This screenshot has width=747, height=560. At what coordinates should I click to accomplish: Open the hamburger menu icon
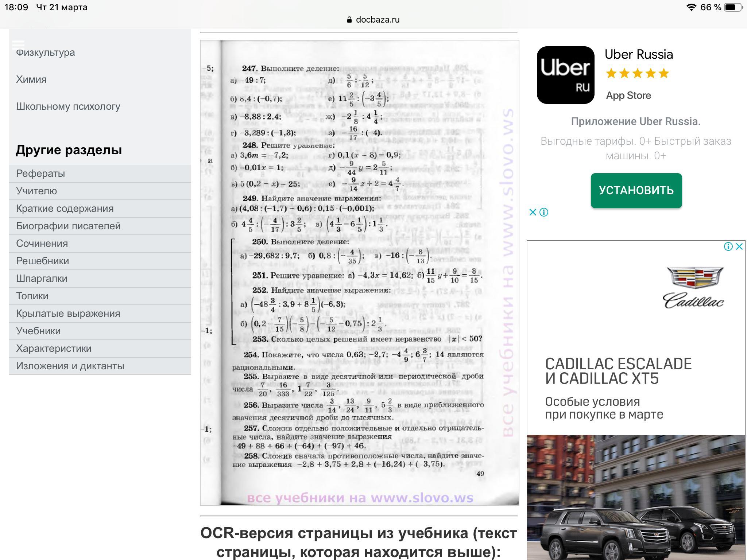click(18, 45)
